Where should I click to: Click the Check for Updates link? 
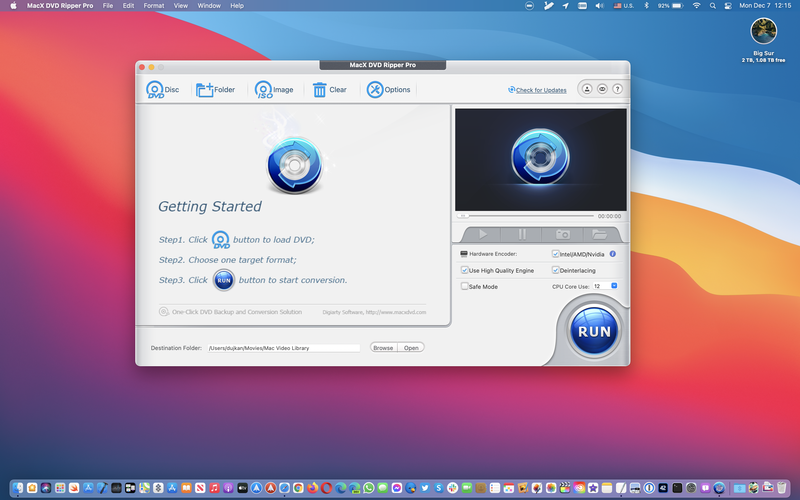pyautogui.click(x=541, y=90)
